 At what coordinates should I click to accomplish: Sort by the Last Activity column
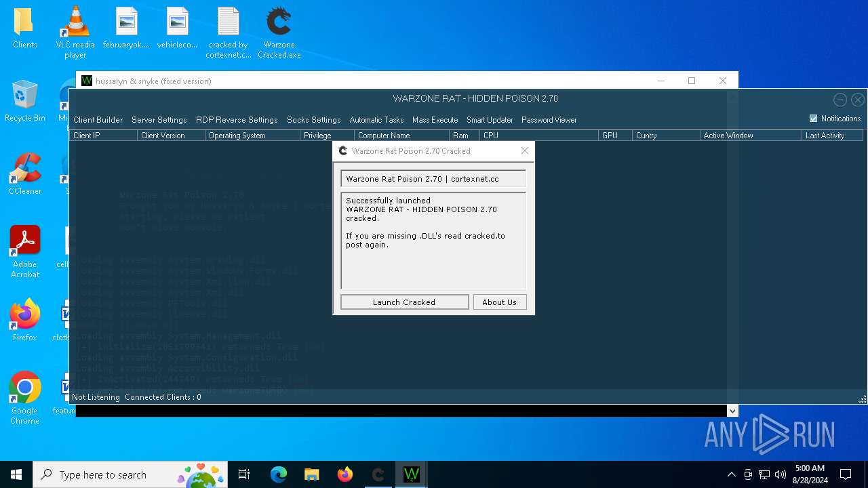(x=832, y=136)
